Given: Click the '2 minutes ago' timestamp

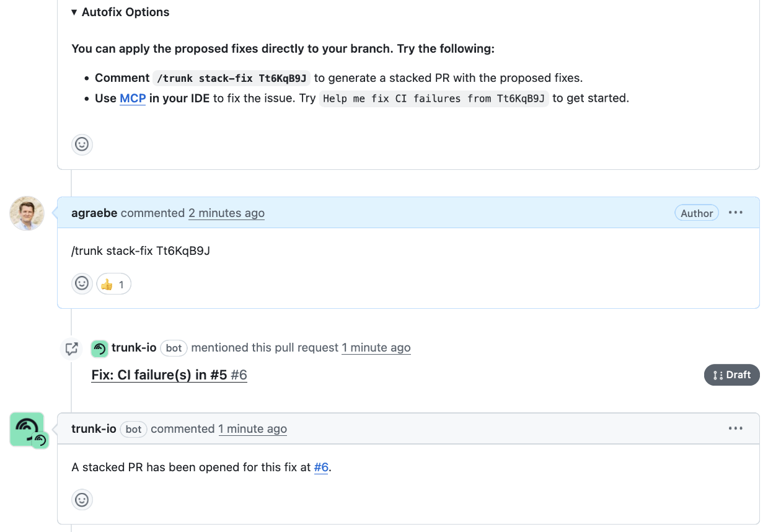Looking at the screenshot, I should [226, 213].
